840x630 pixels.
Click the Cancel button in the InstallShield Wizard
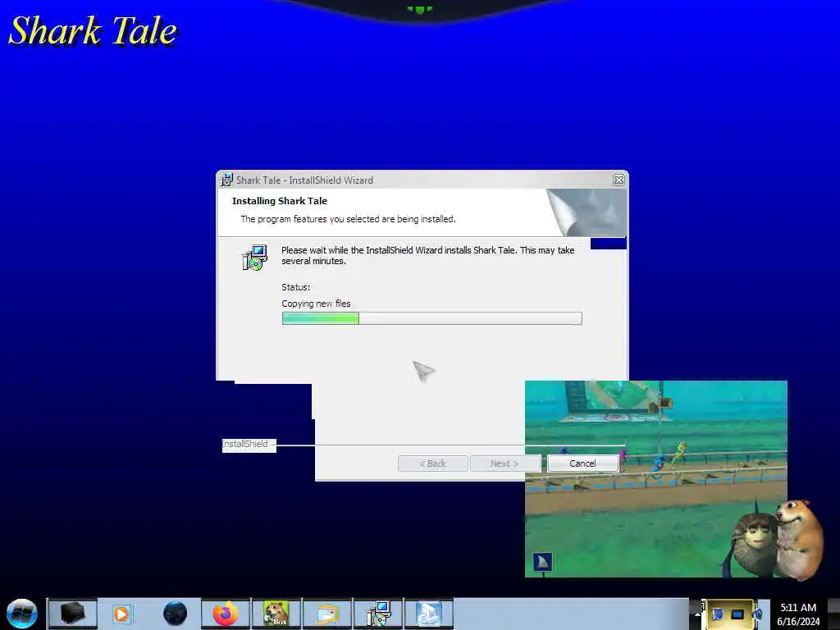click(583, 463)
